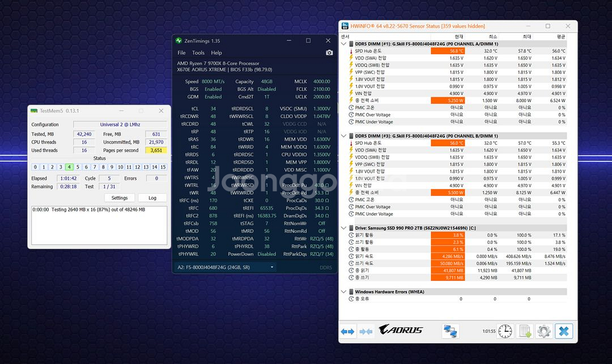612x364 pixels.
Task: Open the File menu in ZenTimings
Action: (x=181, y=53)
